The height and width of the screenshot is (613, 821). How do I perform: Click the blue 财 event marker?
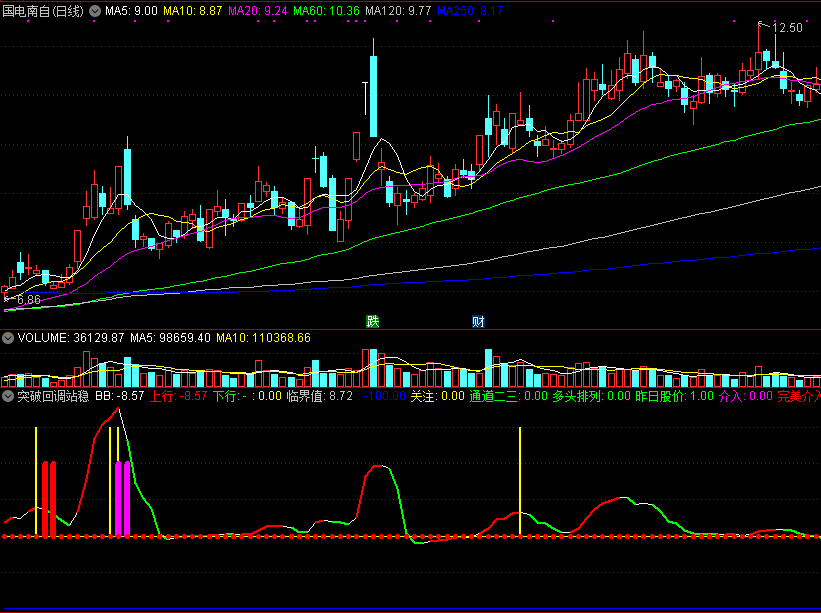478,321
